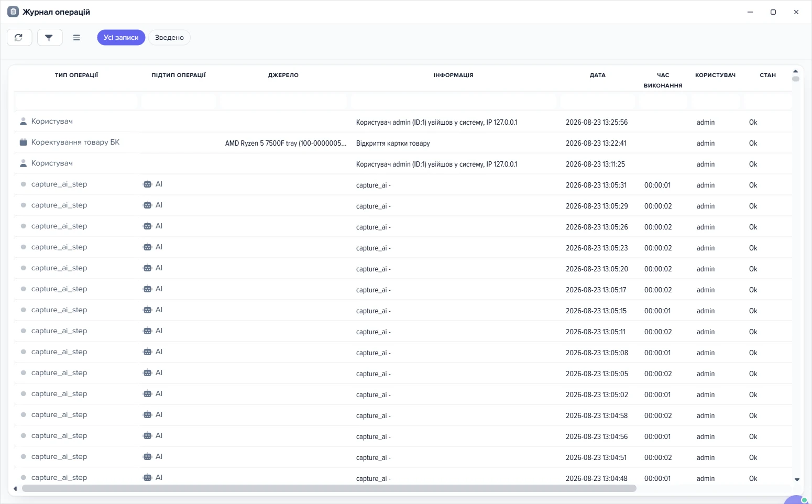Select the execution time in the 13:05:05 row
Screen dimensions: 812x504
(x=658, y=374)
